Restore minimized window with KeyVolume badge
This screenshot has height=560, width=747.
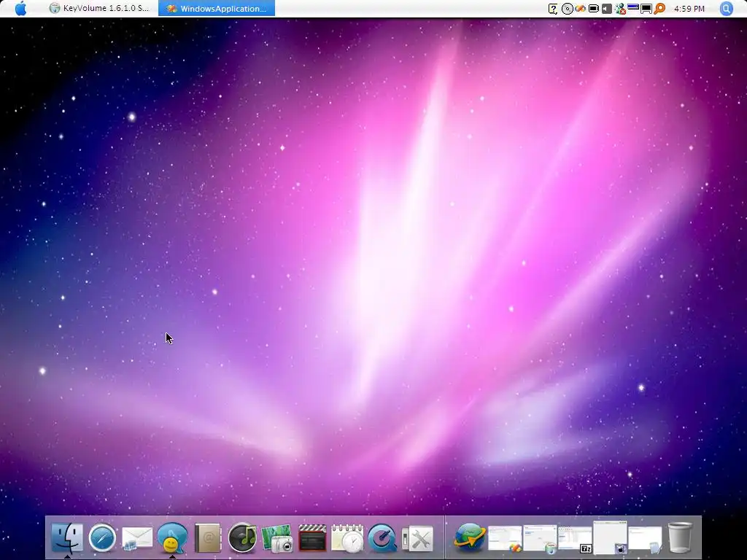coord(541,539)
